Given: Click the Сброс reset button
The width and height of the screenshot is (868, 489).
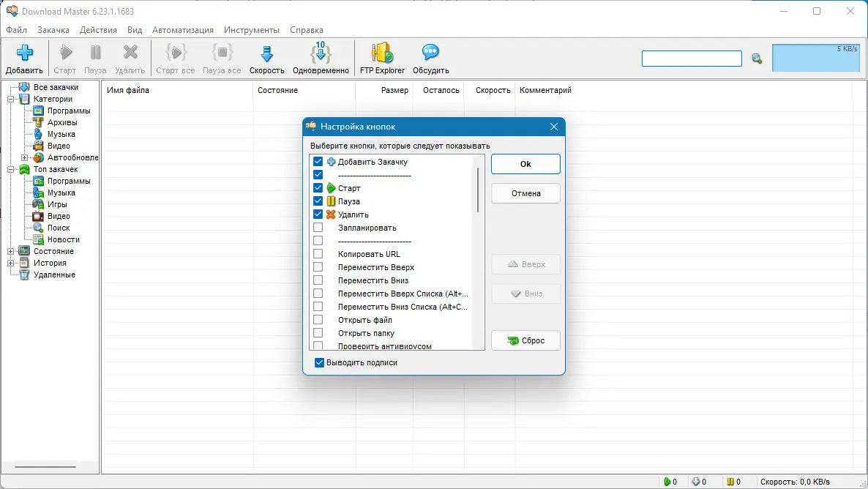Looking at the screenshot, I should [x=525, y=340].
